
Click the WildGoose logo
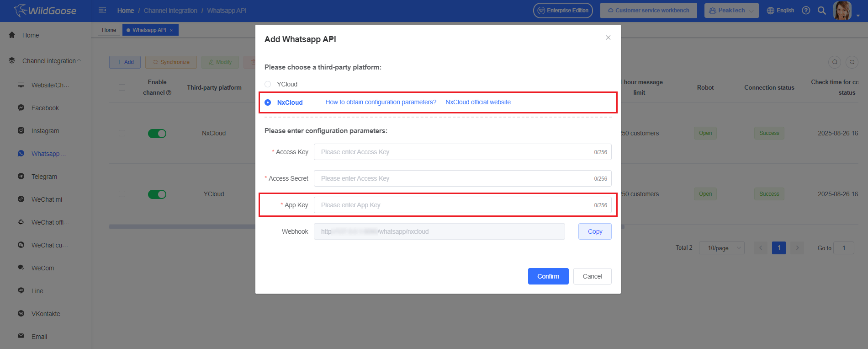[x=45, y=11]
